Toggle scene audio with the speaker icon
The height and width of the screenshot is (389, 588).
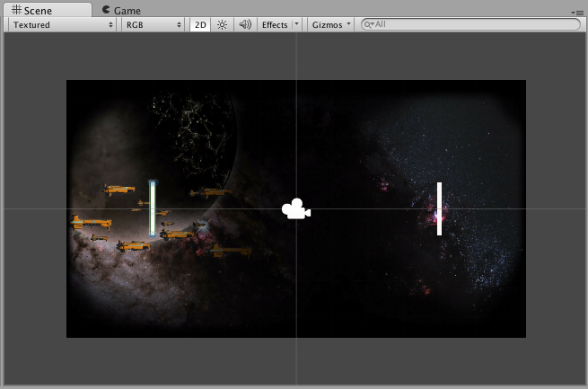(x=244, y=25)
